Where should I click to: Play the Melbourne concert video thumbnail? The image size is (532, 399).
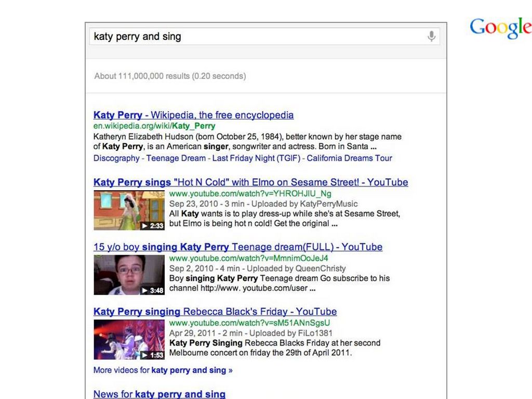click(129, 340)
